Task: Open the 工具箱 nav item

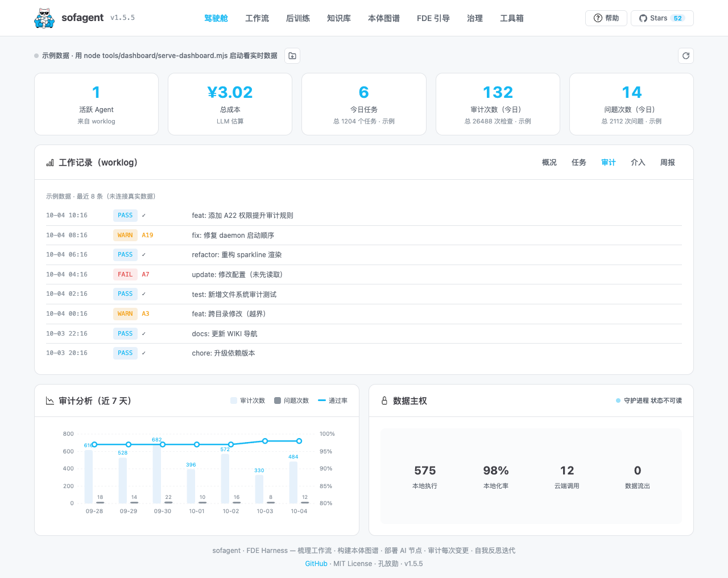Action: (x=512, y=18)
